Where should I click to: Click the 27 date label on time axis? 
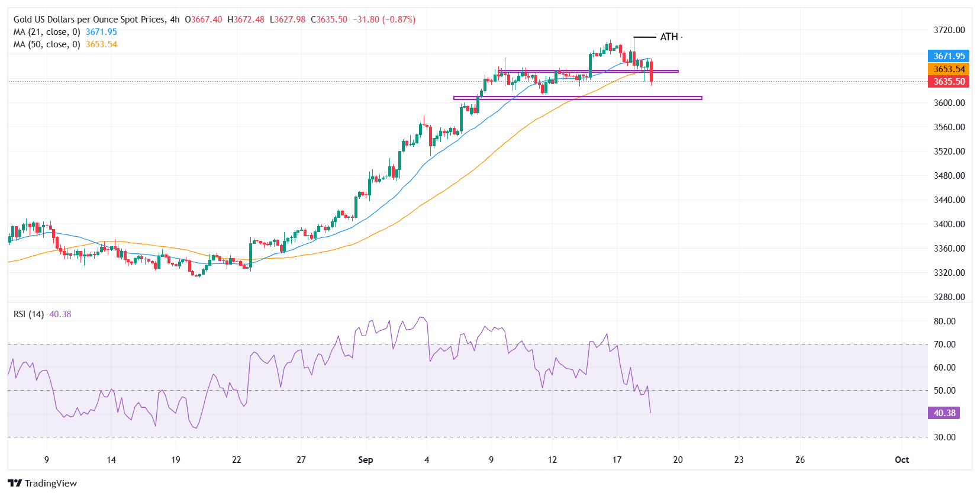301,460
